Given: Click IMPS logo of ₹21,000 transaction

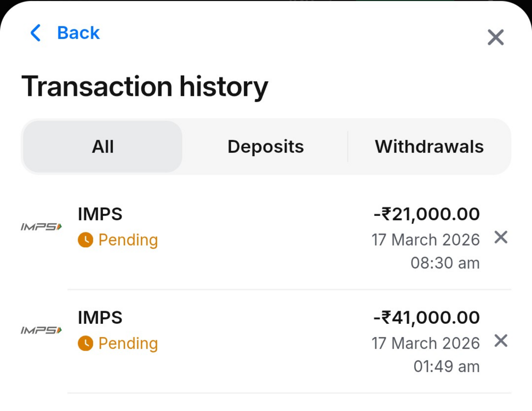Looking at the screenshot, I should [41, 226].
